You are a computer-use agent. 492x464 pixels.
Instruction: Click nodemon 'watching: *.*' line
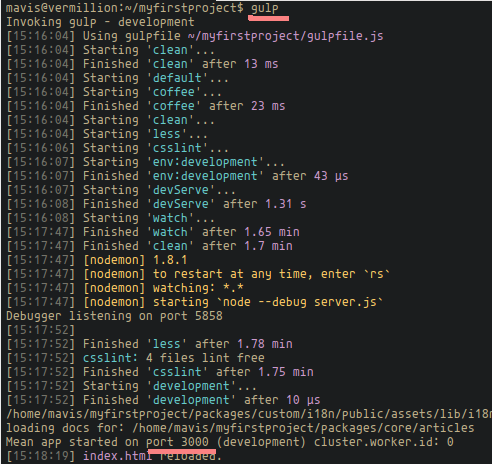[125, 288]
